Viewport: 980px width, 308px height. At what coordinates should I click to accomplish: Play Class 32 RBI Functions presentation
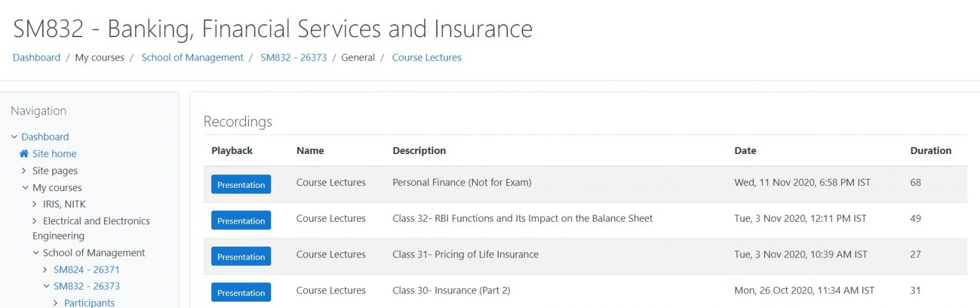click(x=241, y=220)
